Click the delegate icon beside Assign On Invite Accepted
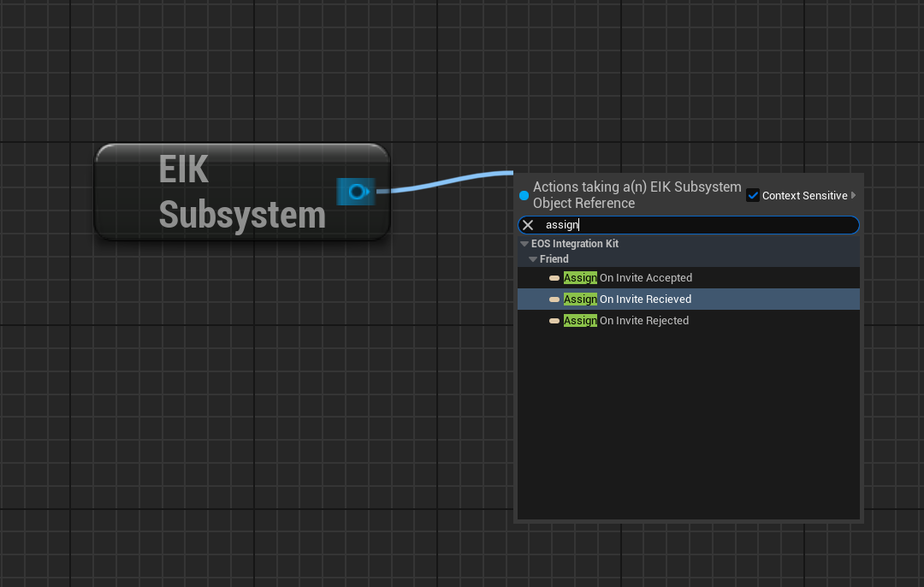 [x=554, y=278]
